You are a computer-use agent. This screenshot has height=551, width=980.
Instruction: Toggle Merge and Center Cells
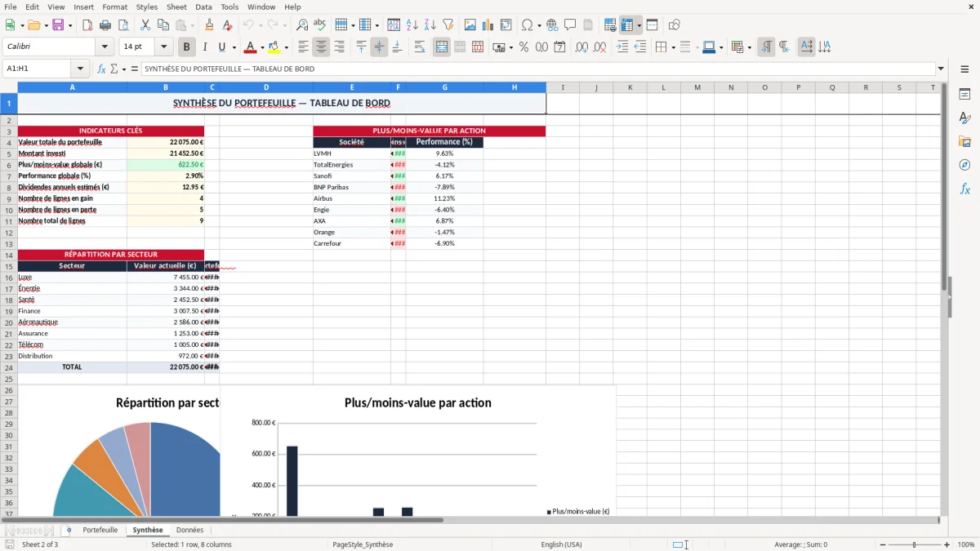442,47
